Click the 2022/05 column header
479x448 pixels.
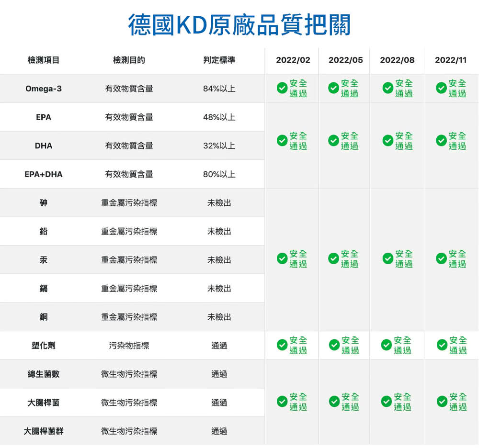[345, 60]
